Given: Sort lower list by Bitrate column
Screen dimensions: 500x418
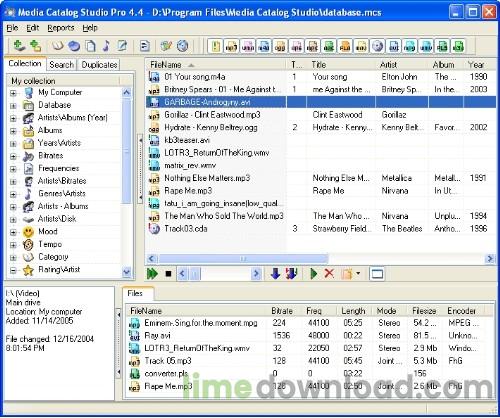Looking at the screenshot, I should (284, 311).
